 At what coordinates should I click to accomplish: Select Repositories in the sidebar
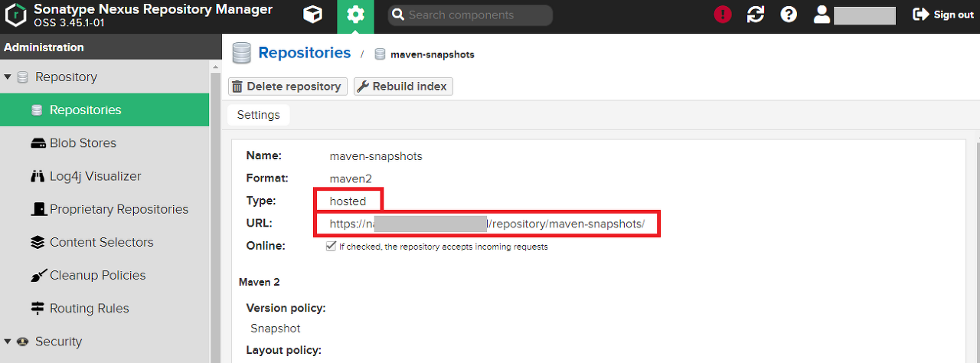point(104,110)
